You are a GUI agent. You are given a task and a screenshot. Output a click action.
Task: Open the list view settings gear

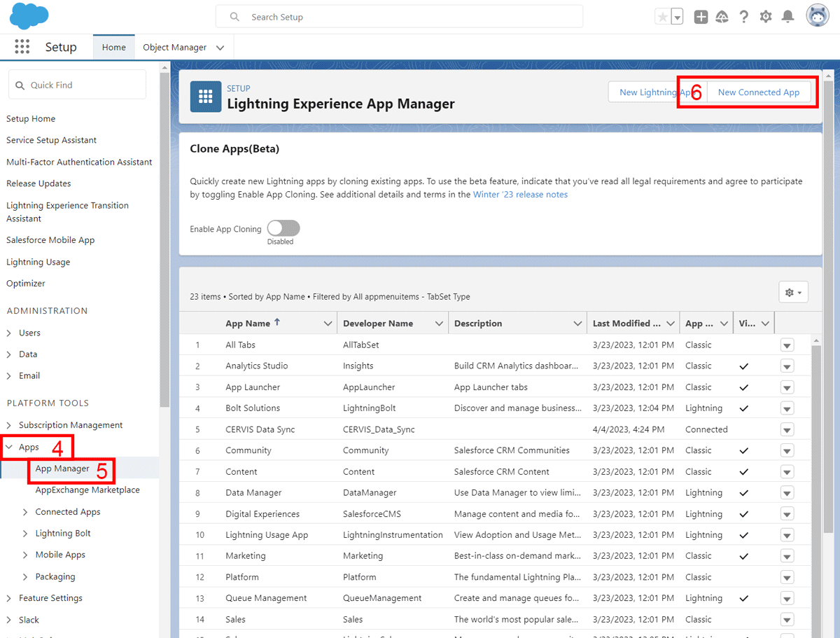click(x=793, y=292)
